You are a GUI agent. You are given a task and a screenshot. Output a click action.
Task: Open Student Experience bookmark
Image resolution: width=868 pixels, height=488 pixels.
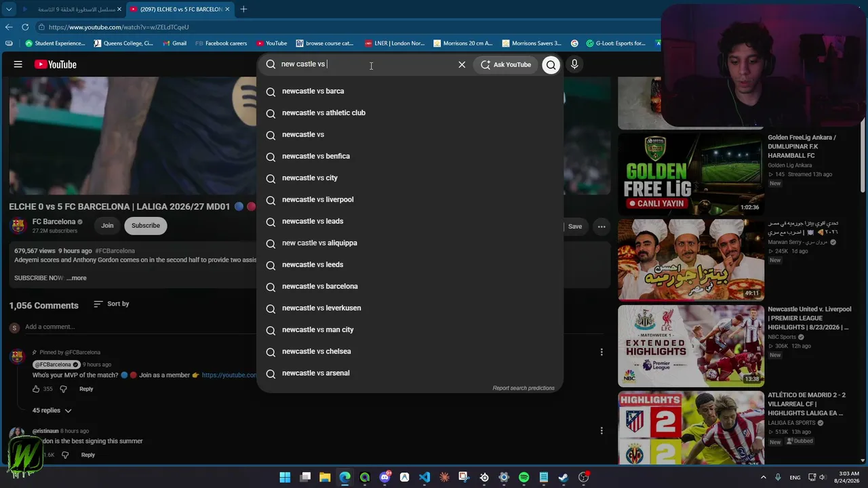click(56, 43)
